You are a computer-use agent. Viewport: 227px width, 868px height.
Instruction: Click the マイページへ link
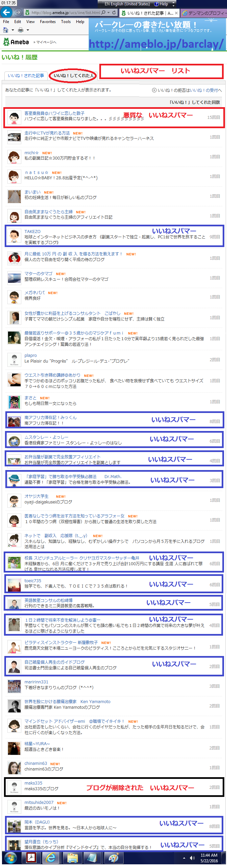click(45, 42)
